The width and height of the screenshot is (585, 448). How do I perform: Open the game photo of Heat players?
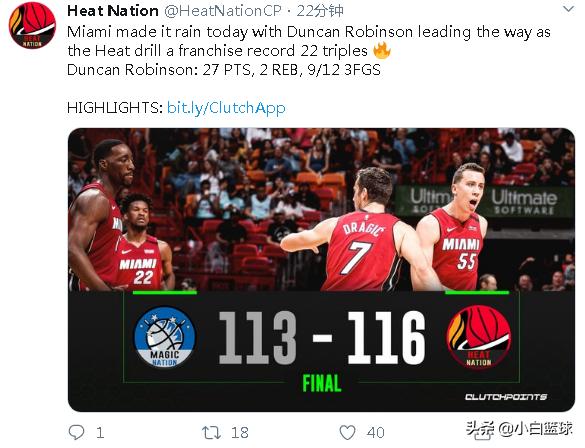point(321,210)
